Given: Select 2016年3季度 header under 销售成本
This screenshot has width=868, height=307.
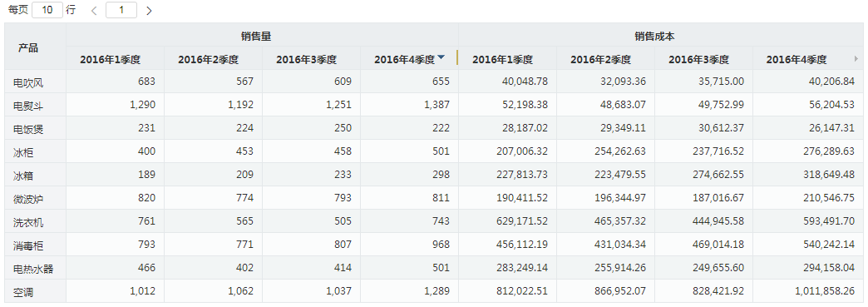Looking at the screenshot, I should click(x=698, y=60).
